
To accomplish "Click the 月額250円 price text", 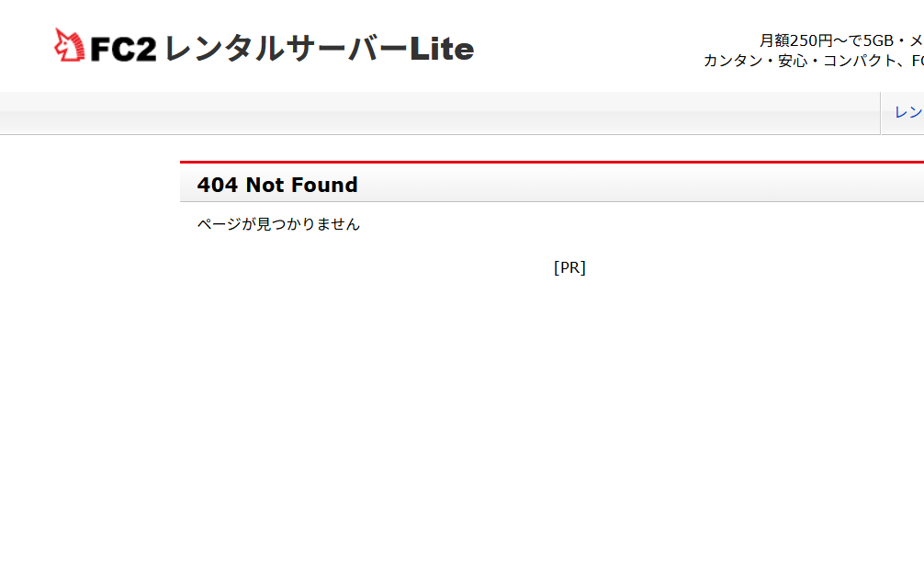I will (795, 40).
